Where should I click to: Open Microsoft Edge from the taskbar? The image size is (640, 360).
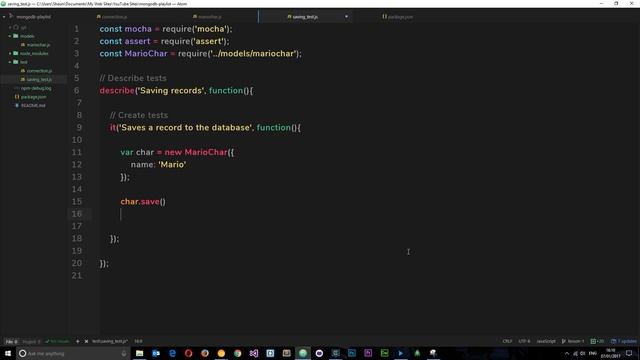click(172, 353)
